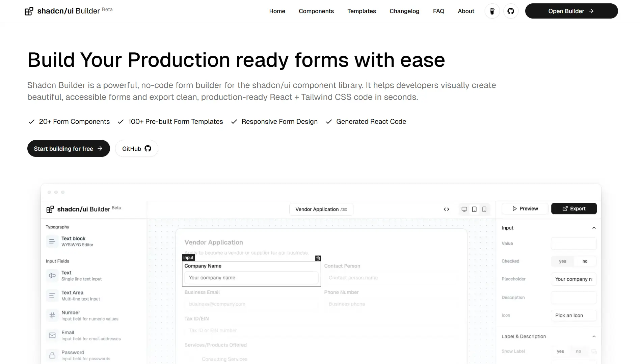Viewport: 640px width, 364px height.
Task: Select the Email field envelope icon
Action: 52,335
